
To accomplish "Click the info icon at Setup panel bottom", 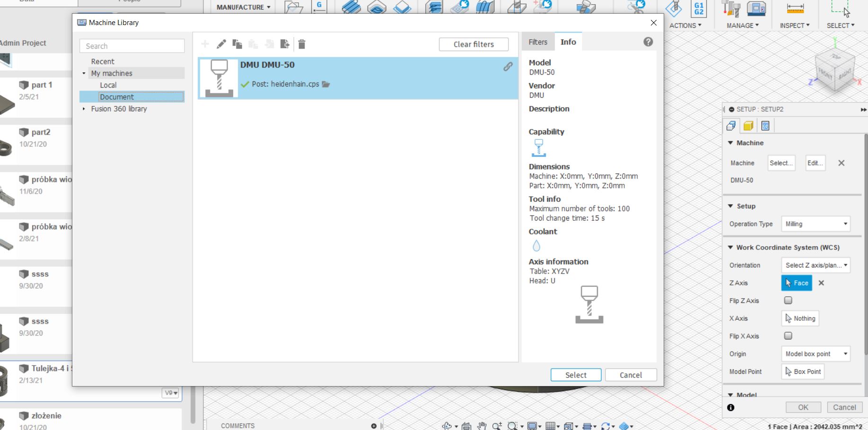I will coord(731,407).
